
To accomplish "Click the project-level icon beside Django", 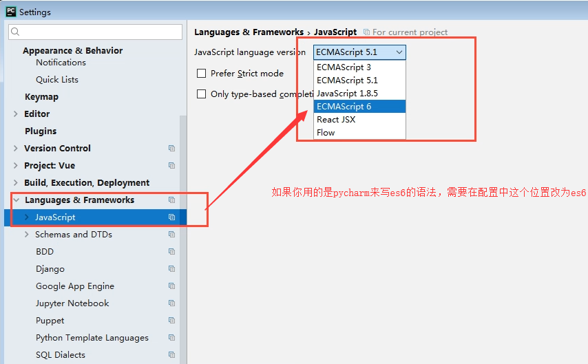I will coord(171,269).
